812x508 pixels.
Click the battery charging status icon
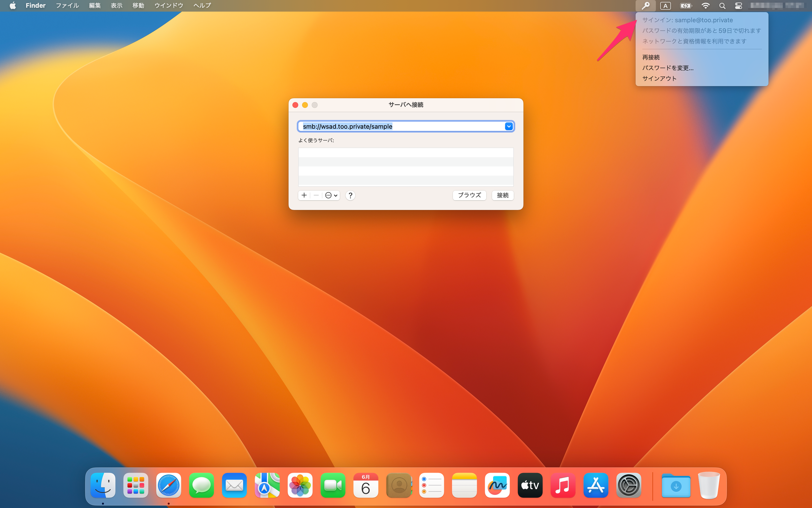(686, 6)
